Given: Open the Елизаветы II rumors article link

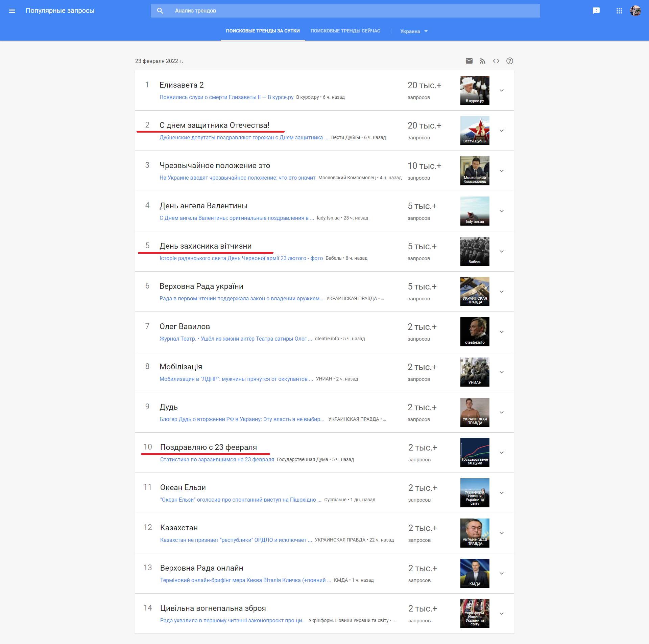Looking at the screenshot, I should pyautogui.click(x=226, y=97).
